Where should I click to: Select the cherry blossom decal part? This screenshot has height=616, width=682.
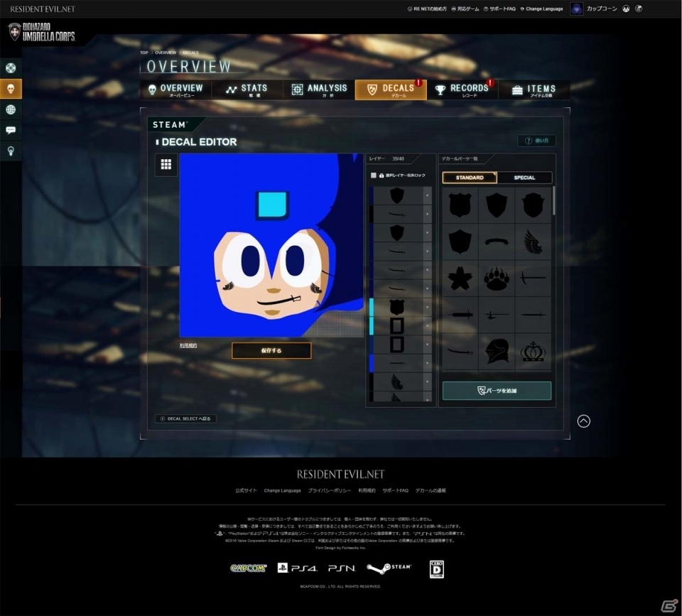(x=460, y=278)
